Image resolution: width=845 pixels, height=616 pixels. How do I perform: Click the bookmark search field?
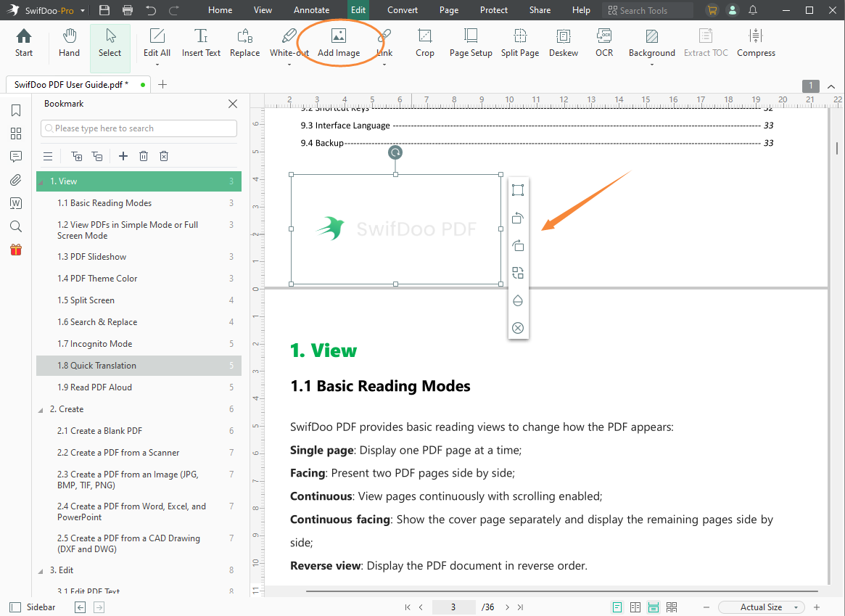[139, 128]
